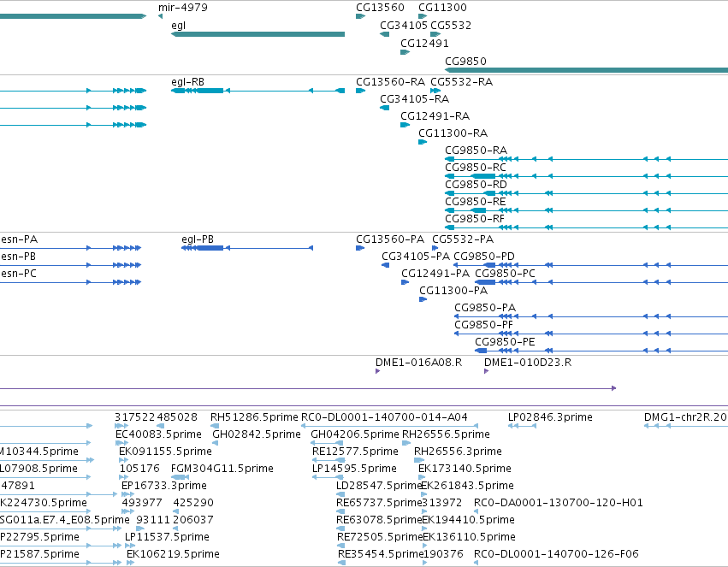This screenshot has width=728, height=567.
Task: Click the thick egl gene bar
Action: [258, 34]
